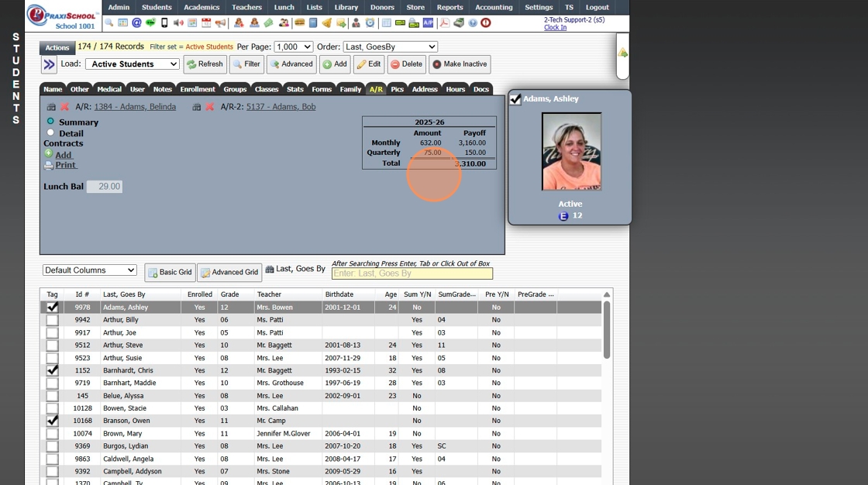Toggle checkbox next to Adams, Ashley card header
Screen dimensions: 868x485
[x=515, y=99]
